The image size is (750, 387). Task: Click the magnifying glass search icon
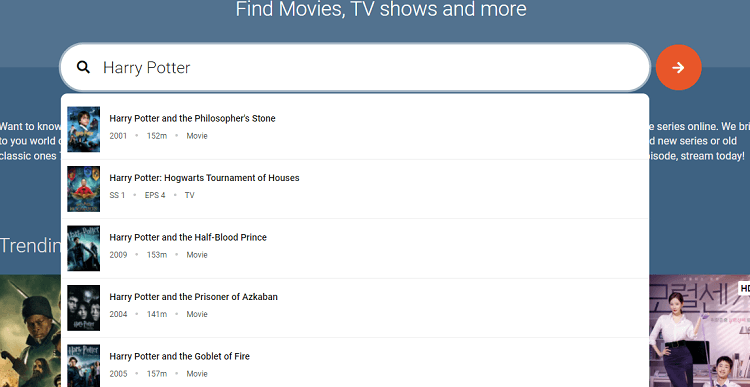click(83, 67)
